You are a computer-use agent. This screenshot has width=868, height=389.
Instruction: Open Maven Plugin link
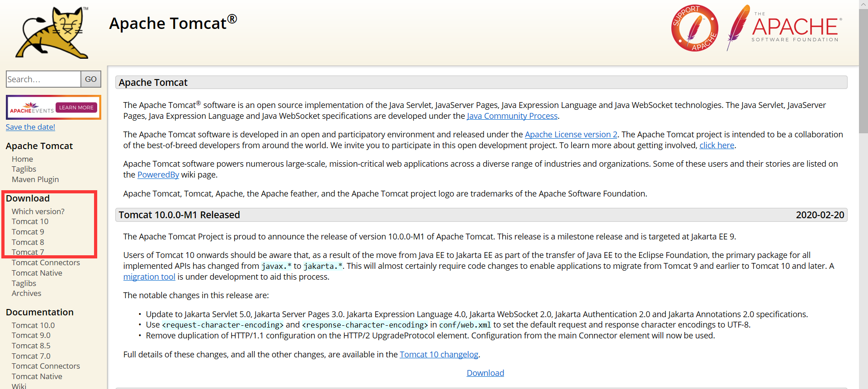[x=35, y=179]
